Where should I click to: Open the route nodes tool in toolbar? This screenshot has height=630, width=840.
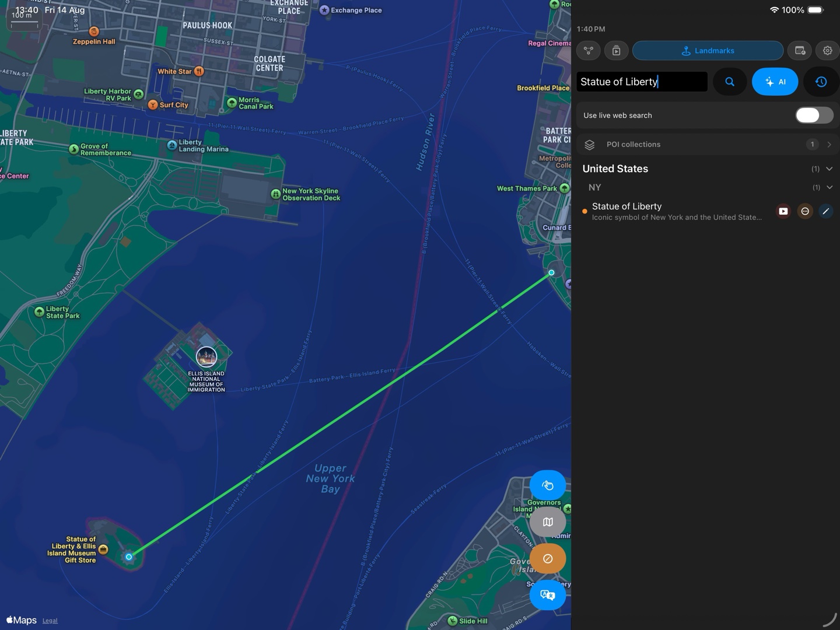tap(589, 51)
